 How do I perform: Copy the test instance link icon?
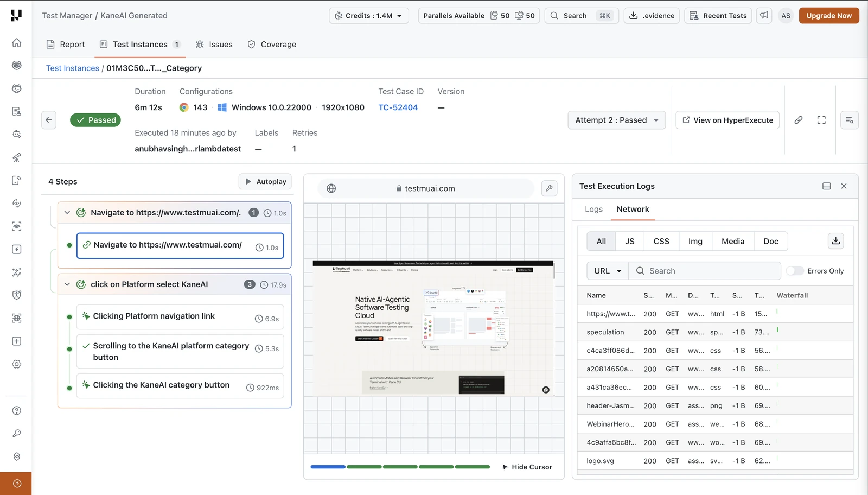pyautogui.click(x=799, y=120)
